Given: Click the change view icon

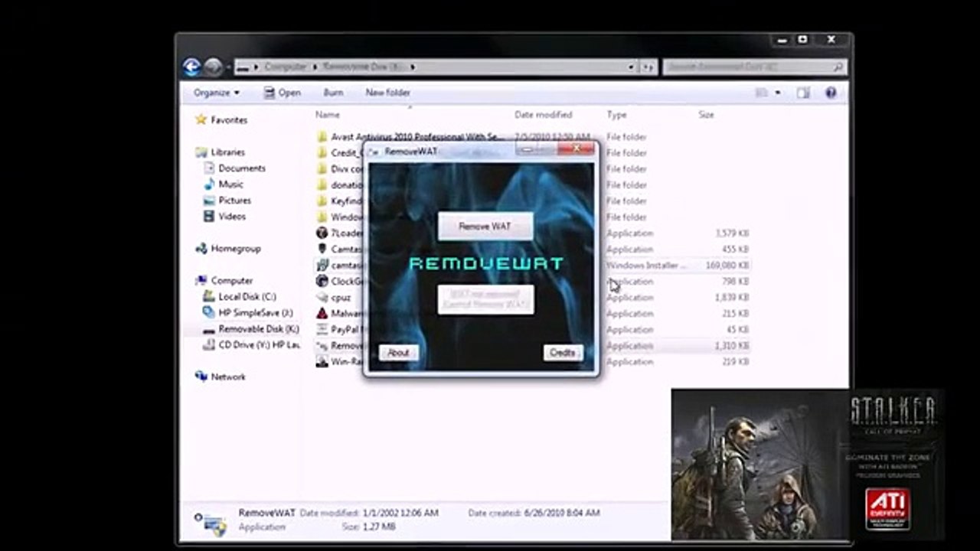Looking at the screenshot, I should [x=761, y=93].
